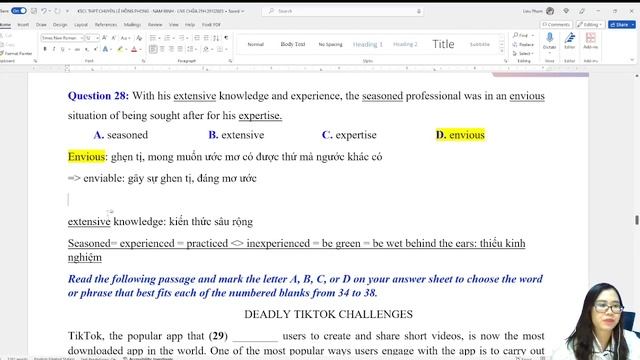Click the Numbering list icon

coord(167,38)
